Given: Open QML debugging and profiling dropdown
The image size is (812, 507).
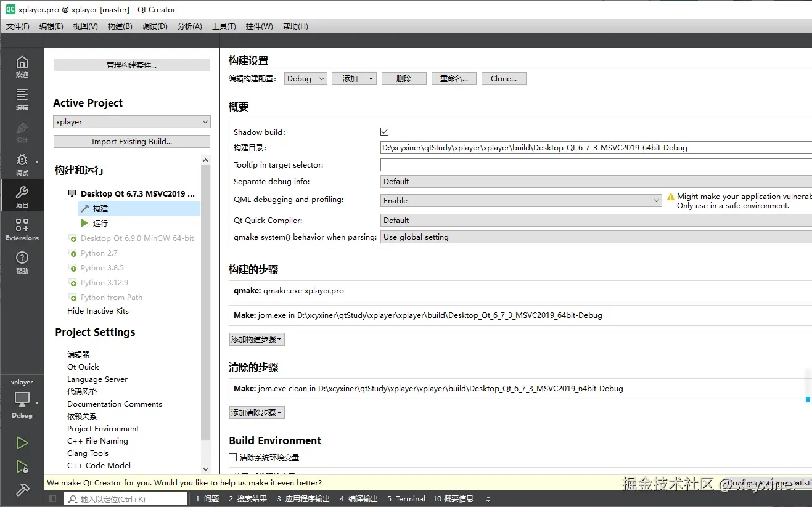Looking at the screenshot, I should point(522,200).
